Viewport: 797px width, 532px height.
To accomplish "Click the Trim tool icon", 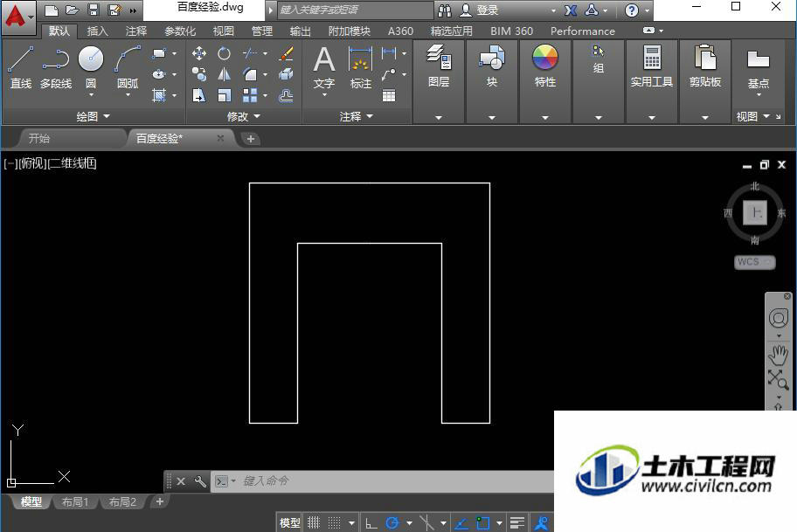I will point(251,53).
